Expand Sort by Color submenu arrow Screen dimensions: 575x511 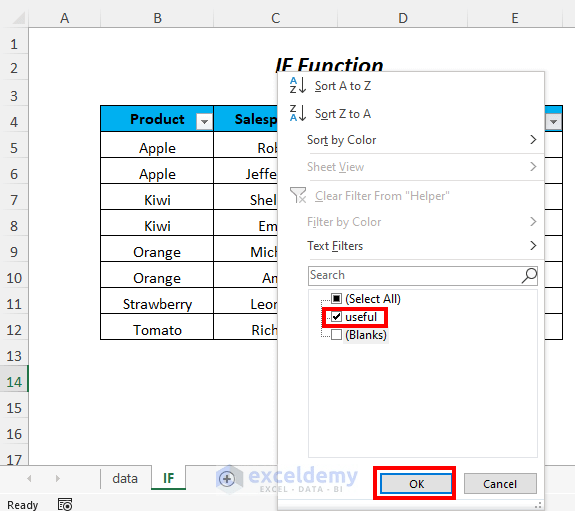coord(533,140)
